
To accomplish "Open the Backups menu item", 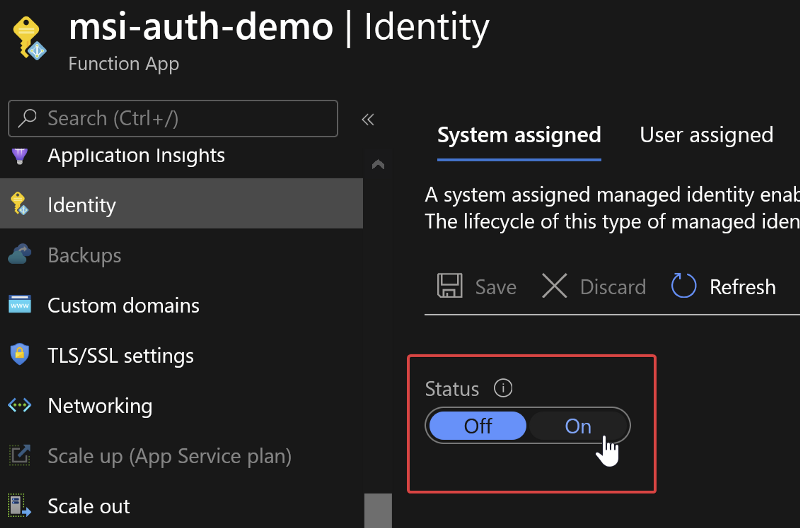I will tap(182, 254).
